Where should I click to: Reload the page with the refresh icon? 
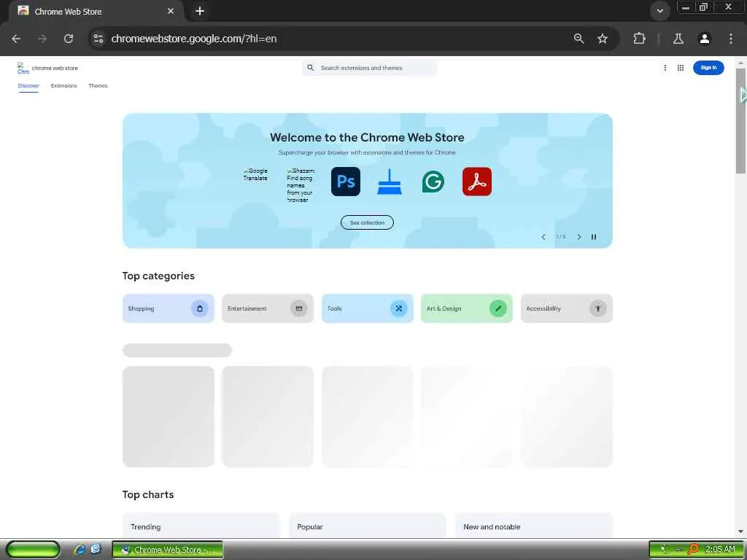coord(69,39)
